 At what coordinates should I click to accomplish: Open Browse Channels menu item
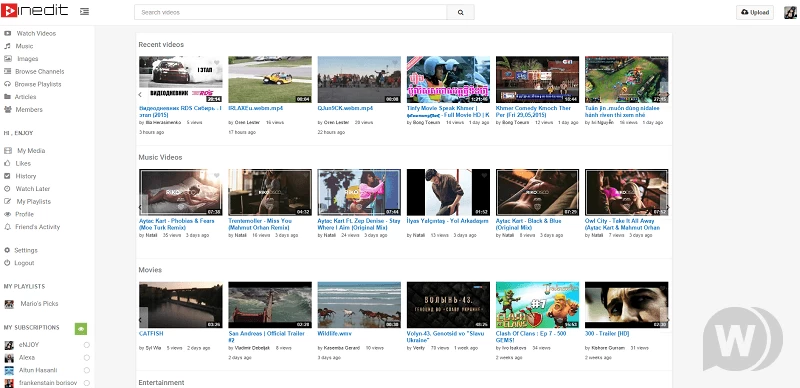[x=39, y=71]
